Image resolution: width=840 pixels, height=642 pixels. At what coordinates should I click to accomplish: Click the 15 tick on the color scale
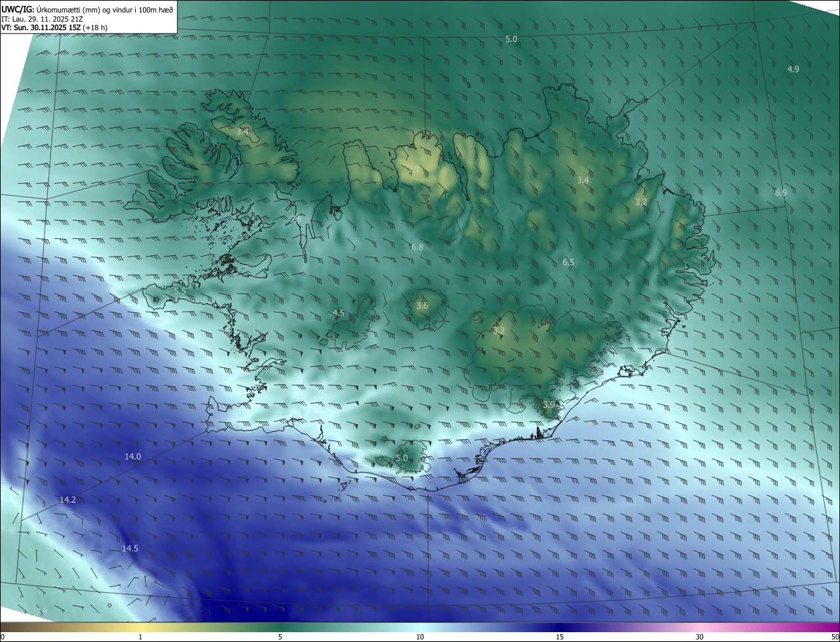click(560, 637)
